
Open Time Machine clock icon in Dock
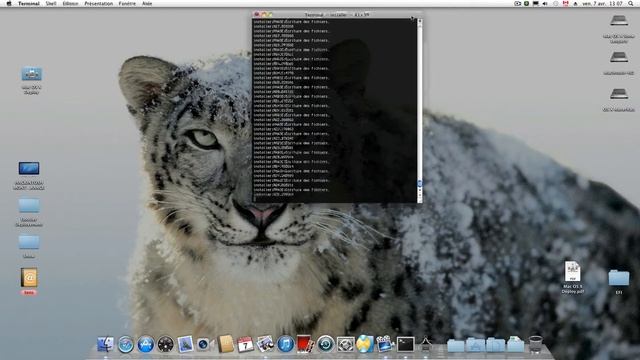click(325, 344)
